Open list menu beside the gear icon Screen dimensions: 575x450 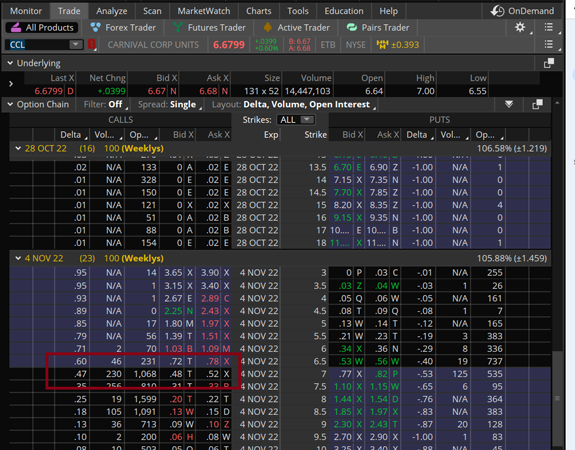click(549, 27)
